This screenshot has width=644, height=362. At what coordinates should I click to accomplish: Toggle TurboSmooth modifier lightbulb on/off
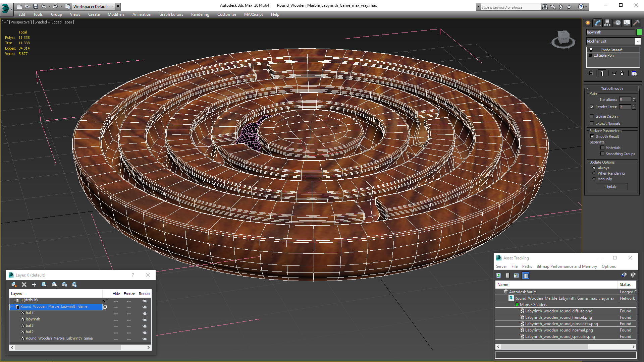(x=591, y=50)
